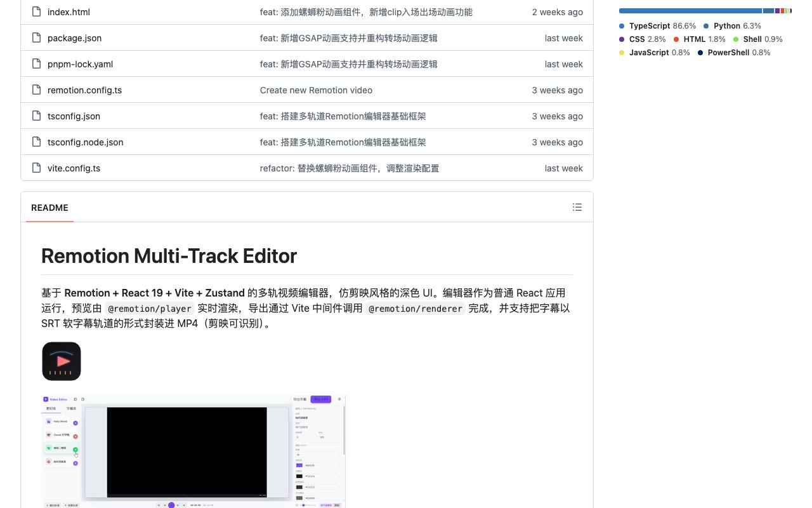
Task: Open the commit message on tsconfig.node.json row
Action: (x=343, y=142)
